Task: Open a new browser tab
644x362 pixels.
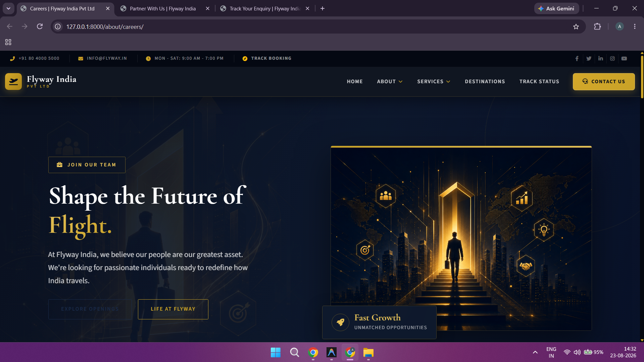Action: coord(323,8)
